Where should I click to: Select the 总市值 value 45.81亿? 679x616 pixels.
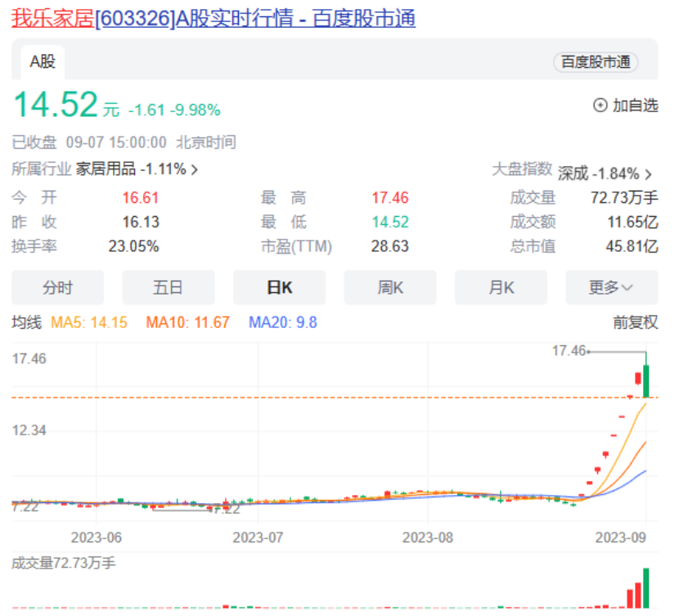pyautogui.click(x=632, y=246)
